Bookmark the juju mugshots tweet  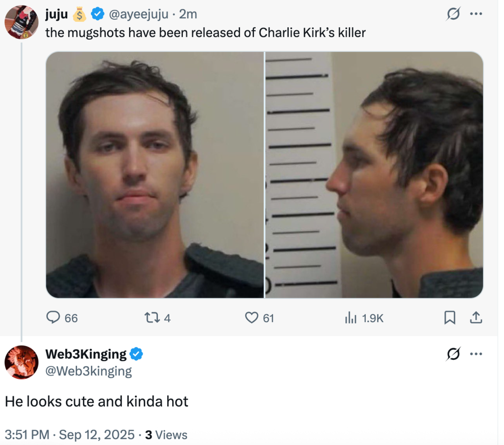tap(450, 318)
